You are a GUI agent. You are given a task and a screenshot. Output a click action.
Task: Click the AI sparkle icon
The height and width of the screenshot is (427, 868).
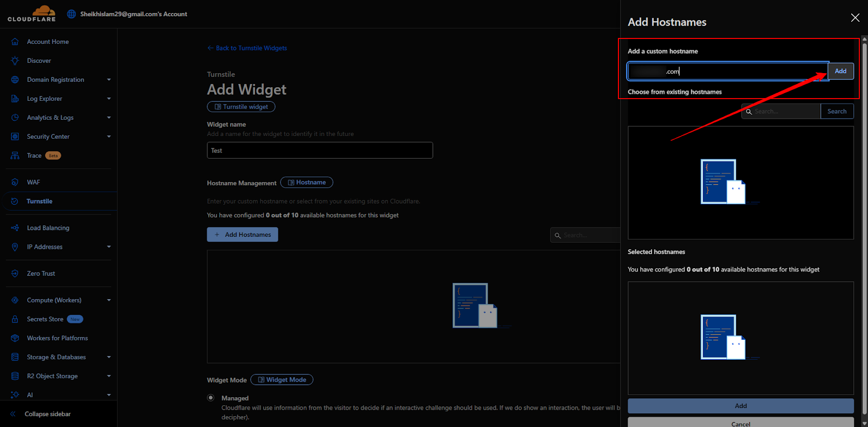(15, 395)
